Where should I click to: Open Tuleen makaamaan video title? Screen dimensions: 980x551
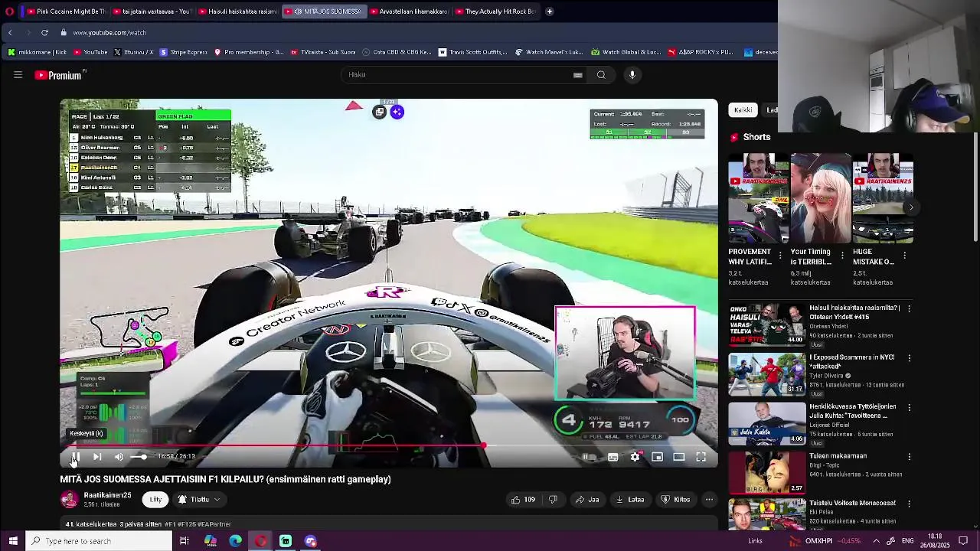[838, 456]
